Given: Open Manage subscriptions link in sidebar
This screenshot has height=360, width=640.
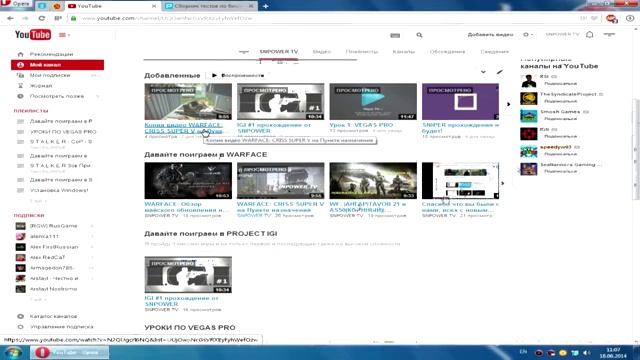Looking at the screenshot, I should click(x=61, y=327).
